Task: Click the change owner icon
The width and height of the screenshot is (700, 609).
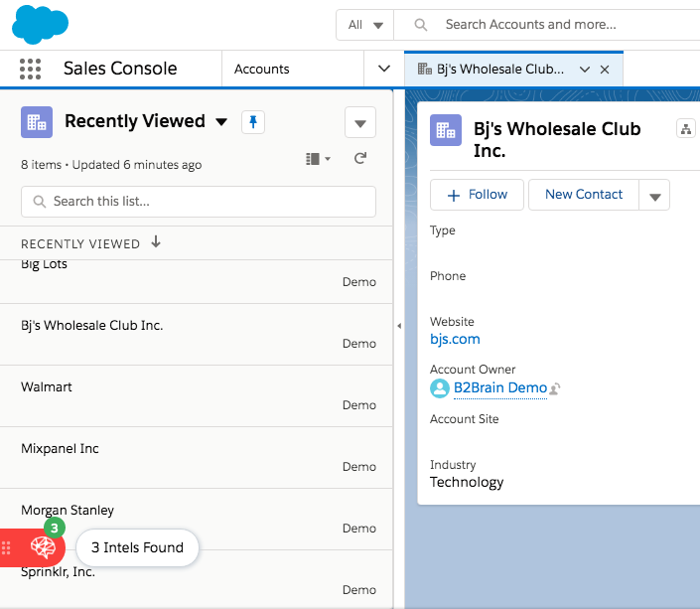Action: pyautogui.click(x=554, y=388)
